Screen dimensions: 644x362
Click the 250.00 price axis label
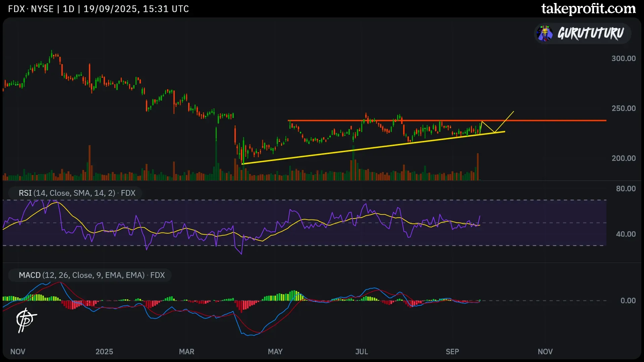pos(623,108)
